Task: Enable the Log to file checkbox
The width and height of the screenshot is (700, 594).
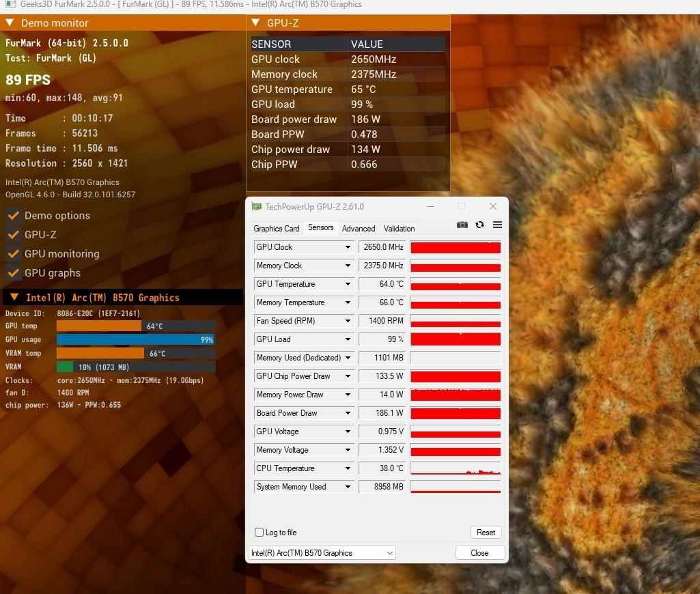Action: [x=259, y=532]
